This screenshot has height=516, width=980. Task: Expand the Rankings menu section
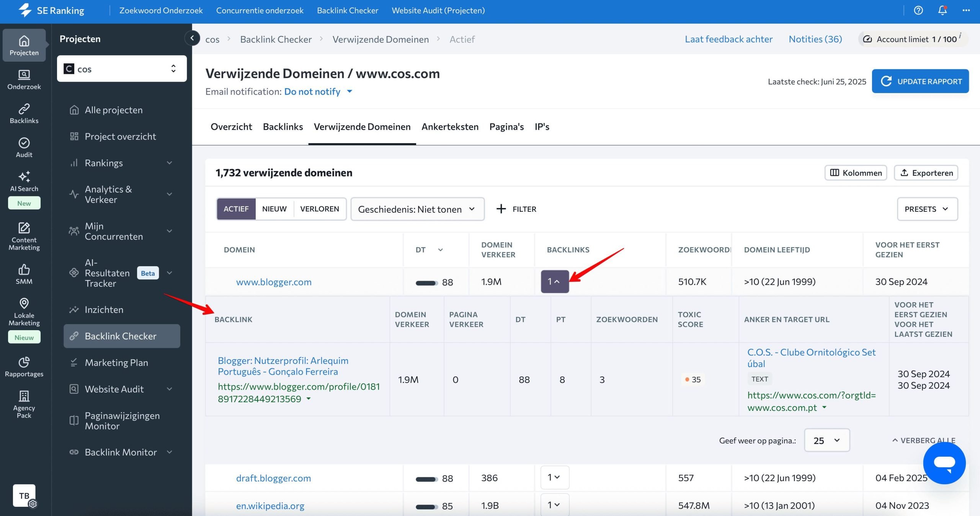(122, 163)
